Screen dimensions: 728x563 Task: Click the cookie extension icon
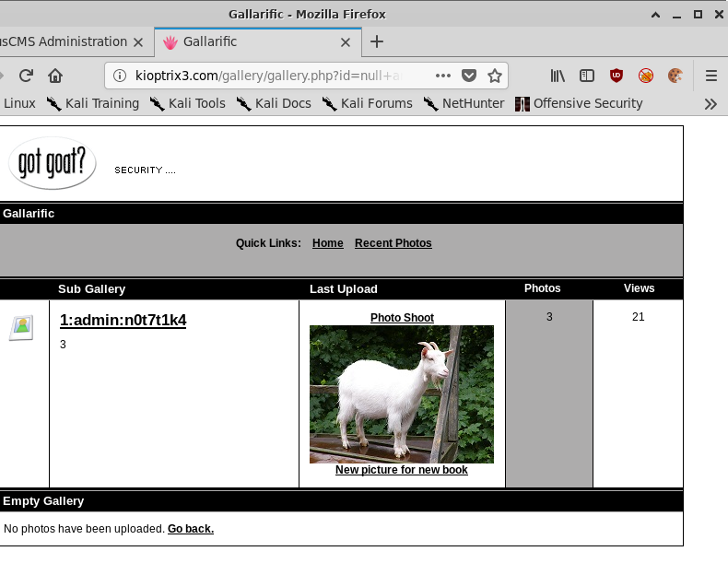[675, 76]
